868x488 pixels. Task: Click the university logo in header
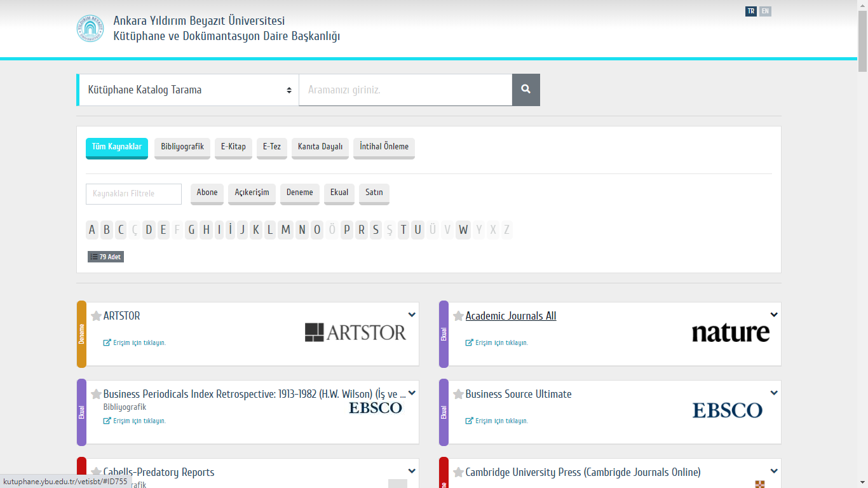(x=90, y=29)
